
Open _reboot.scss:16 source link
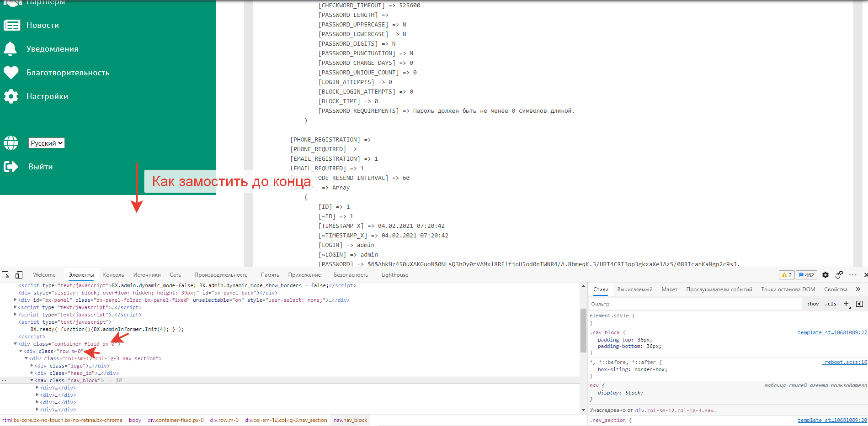click(x=845, y=362)
